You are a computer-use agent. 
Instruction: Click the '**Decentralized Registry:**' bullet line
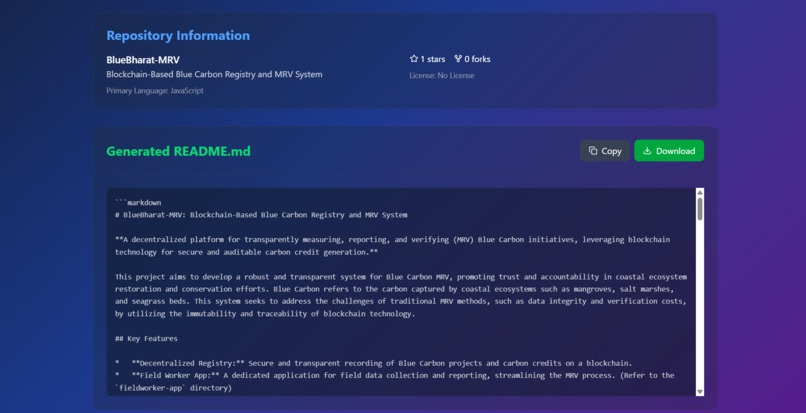tap(374, 363)
